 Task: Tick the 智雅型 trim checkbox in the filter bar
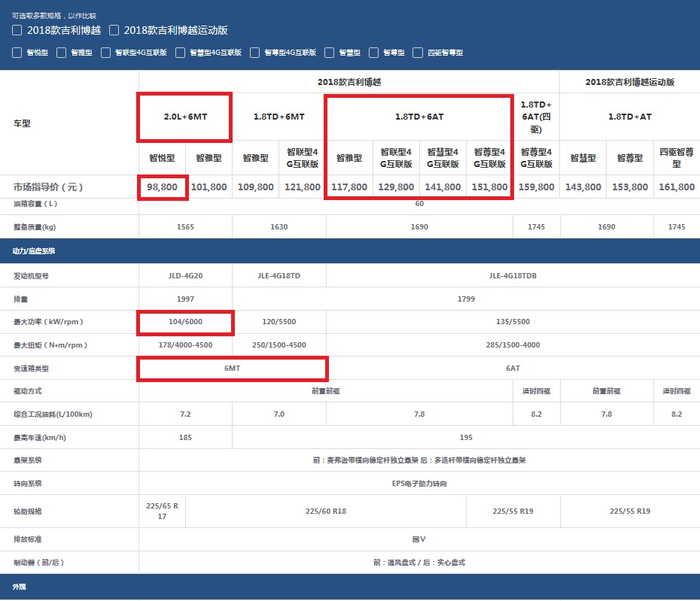pyautogui.click(x=62, y=53)
